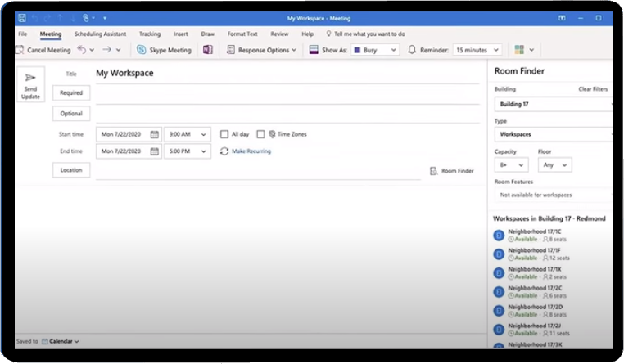
Task: Open the Format Text tab
Action: pyautogui.click(x=242, y=34)
